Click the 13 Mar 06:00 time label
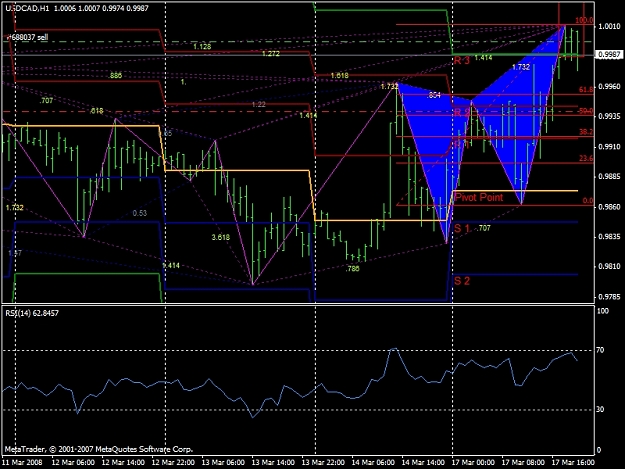This screenshot has width=625, height=469. point(223,463)
